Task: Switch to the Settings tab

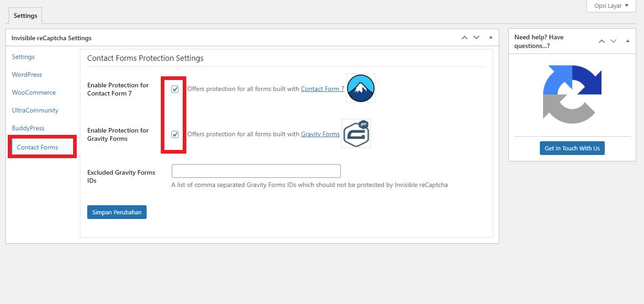Action: pyautogui.click(x=25, y=16)
